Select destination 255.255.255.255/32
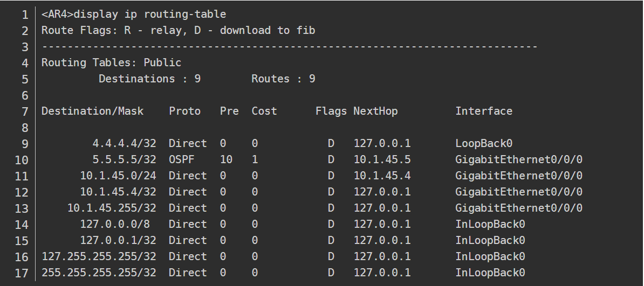The width and height of the screenshot is (644, 286). tap(99, 273)
